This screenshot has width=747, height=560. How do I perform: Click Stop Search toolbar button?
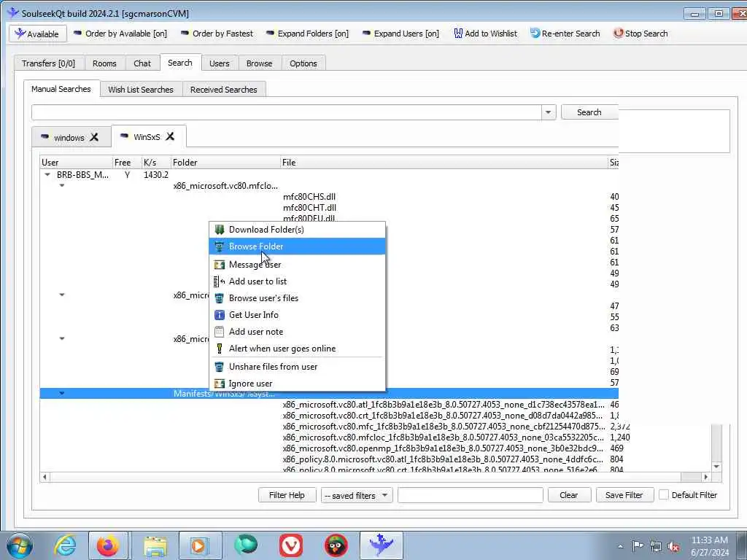640,34
